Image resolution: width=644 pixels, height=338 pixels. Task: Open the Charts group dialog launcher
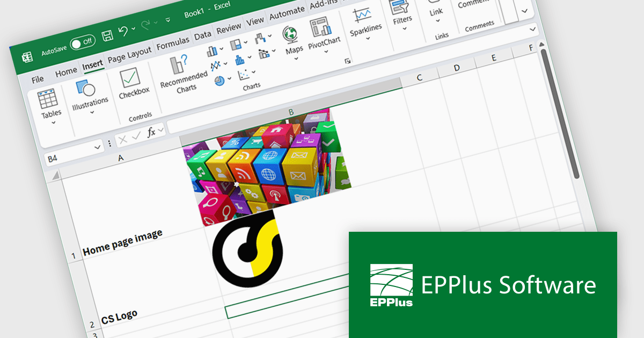point(348,62)
